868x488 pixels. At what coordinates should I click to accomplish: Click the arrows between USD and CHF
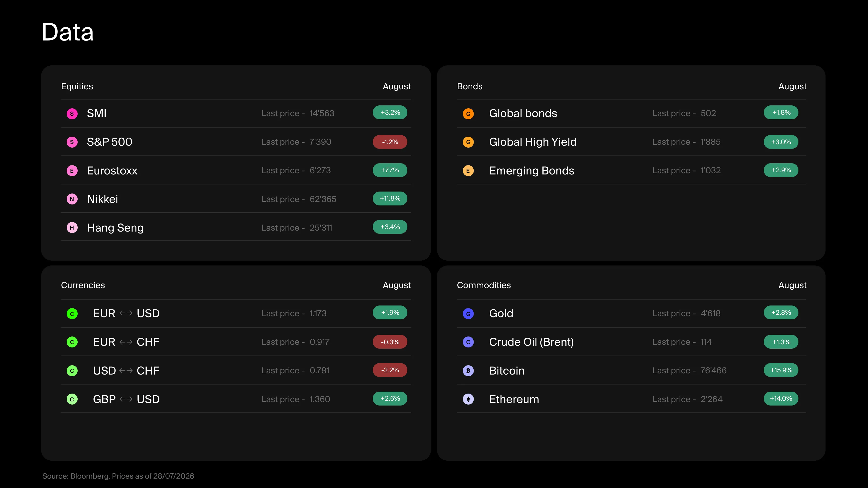126,370
